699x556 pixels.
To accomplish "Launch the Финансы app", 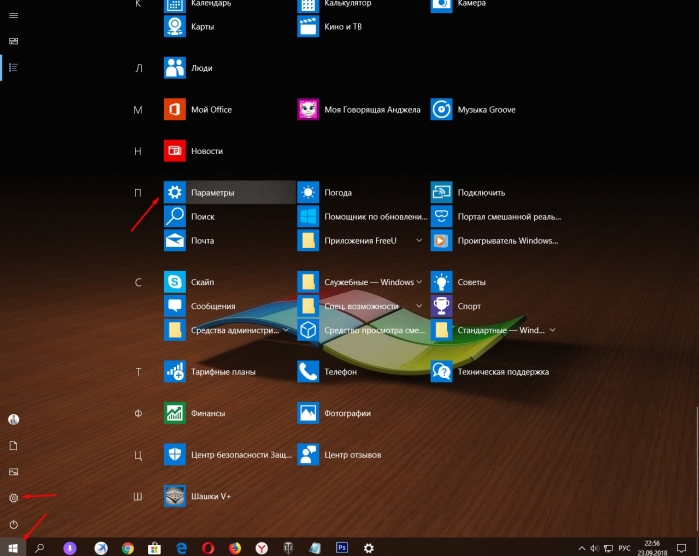I will pyautogui.click(x=194, y=413).
